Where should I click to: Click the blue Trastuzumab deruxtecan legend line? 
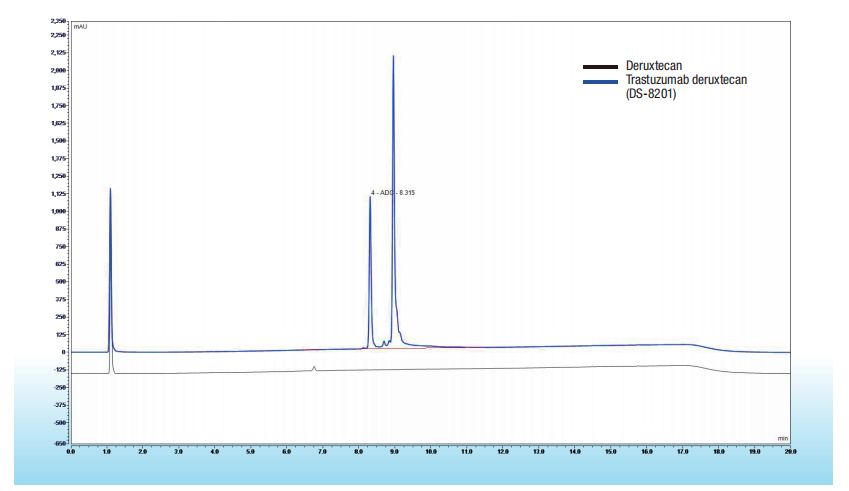pyautogui.click(x=599, y=79)
